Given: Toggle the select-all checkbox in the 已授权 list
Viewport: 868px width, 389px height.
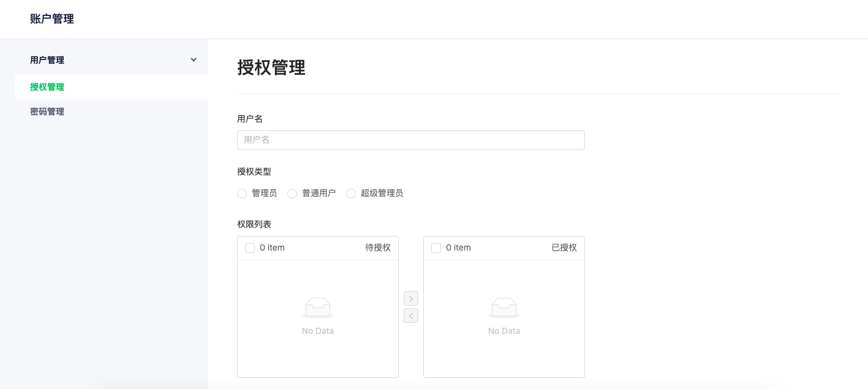Looking at the screenshot, I should coord(436,247).
